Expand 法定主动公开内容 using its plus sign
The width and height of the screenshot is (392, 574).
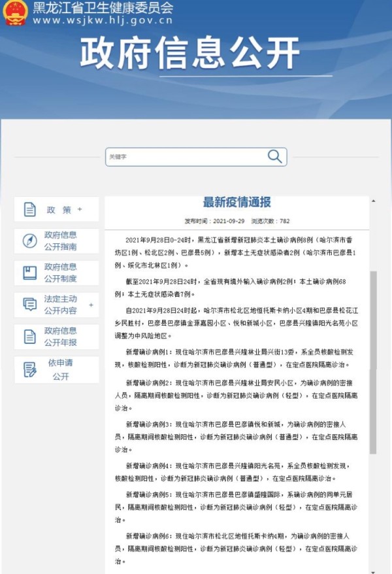point(91,305)
